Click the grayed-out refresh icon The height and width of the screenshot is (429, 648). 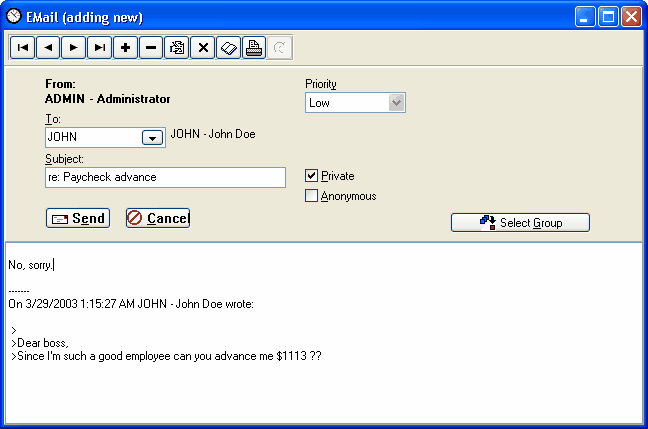click(280, 48)
